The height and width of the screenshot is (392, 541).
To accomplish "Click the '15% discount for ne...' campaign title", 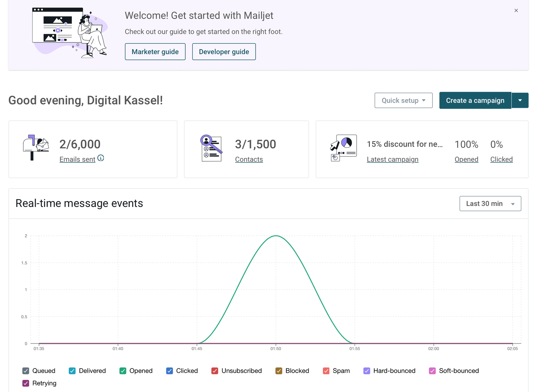I will (405, 144).
